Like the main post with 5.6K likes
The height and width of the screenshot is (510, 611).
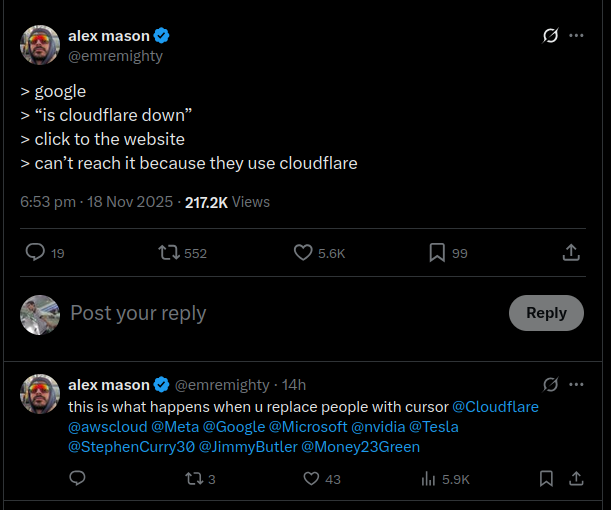(x=304, y=253)
